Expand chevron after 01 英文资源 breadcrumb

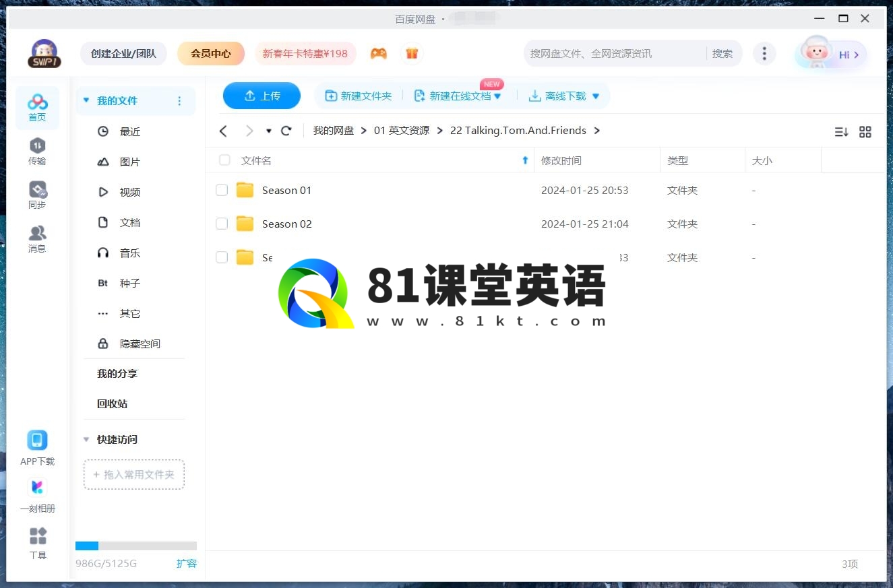click(439, 131)
